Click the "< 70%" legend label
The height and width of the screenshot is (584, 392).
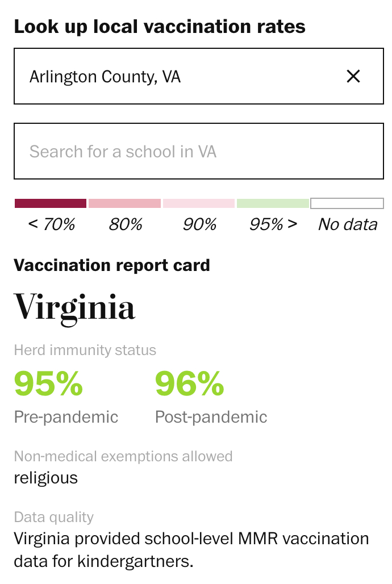point(51,224)
